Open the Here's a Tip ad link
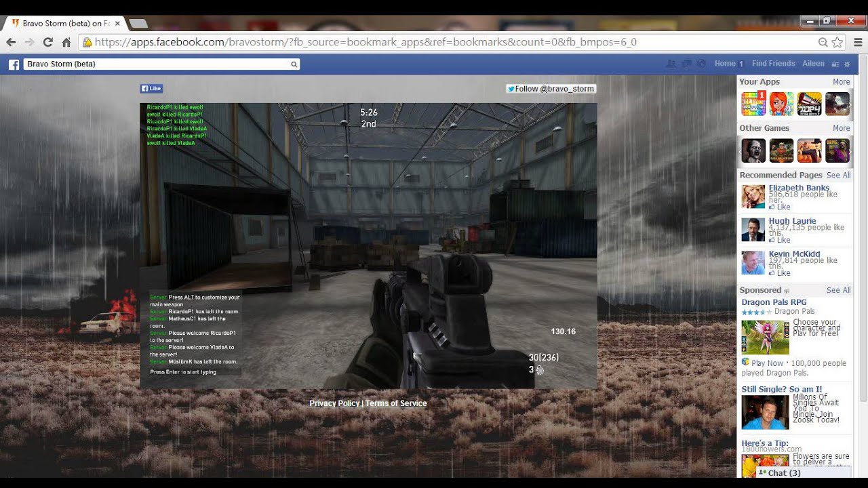 click(x=765, y=443)
